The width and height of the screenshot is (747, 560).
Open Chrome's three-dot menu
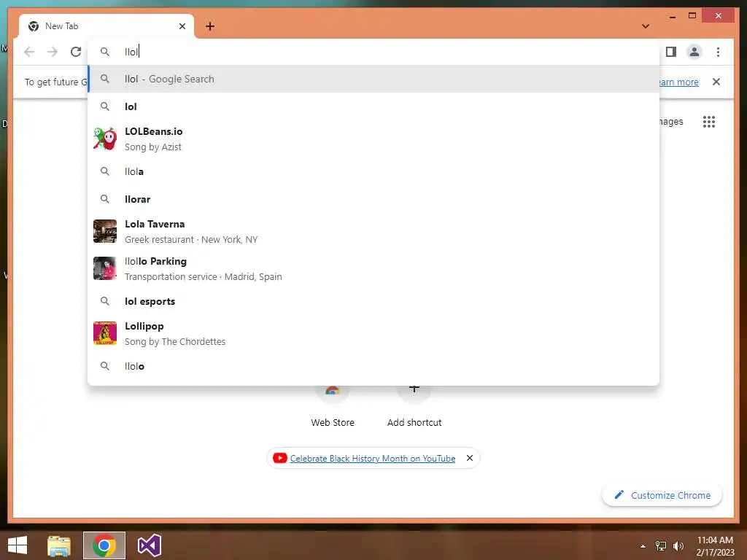coord(718,52)
